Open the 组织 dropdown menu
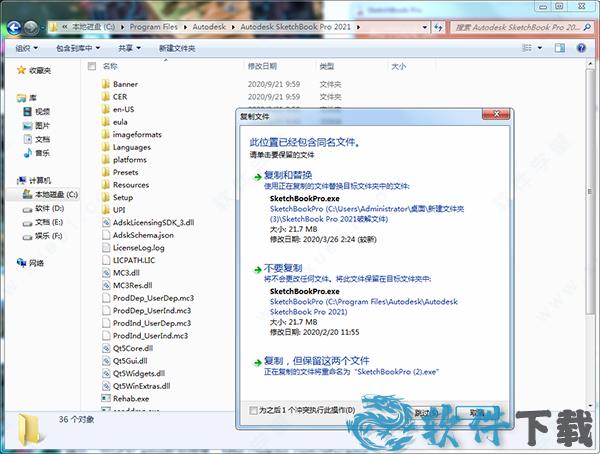Screen dimensions: 600x454 25,47
